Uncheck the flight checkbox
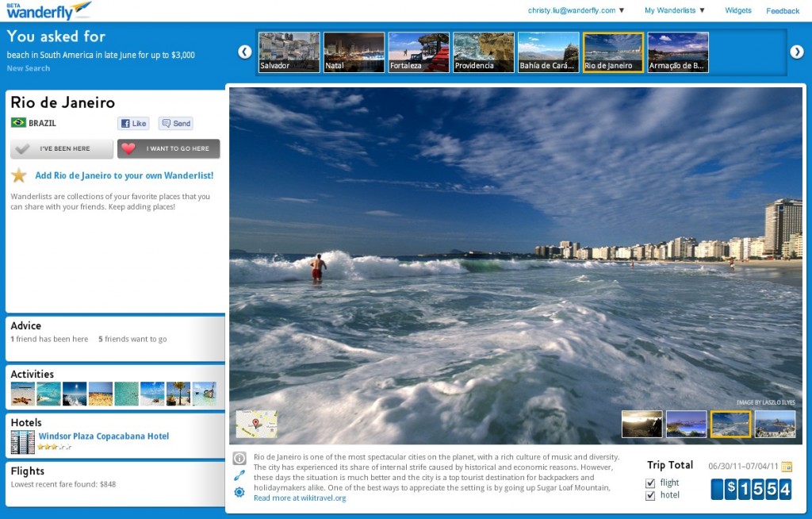812x519 pixels. pyautogui.click(x=650, y=482)
